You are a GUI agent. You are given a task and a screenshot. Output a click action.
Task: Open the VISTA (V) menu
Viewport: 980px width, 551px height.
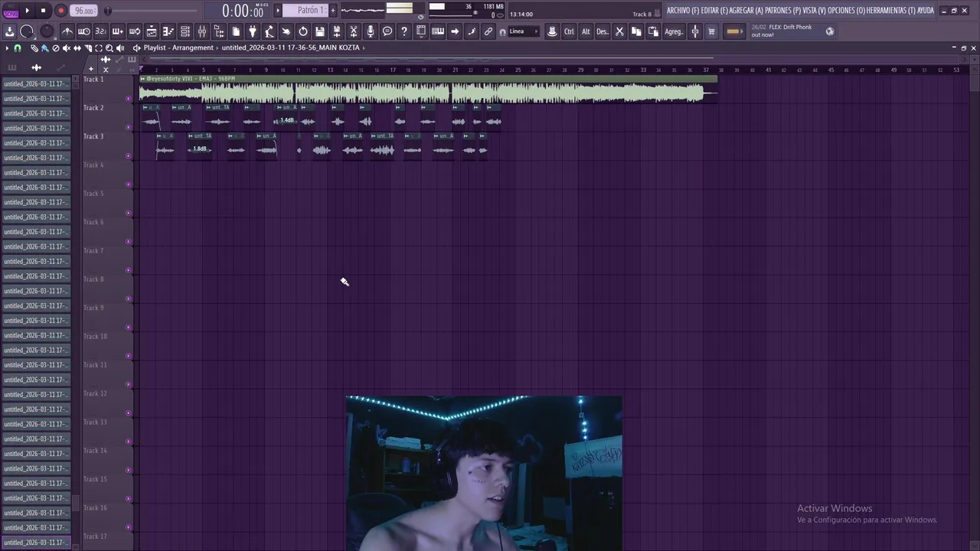pos(815,11)
